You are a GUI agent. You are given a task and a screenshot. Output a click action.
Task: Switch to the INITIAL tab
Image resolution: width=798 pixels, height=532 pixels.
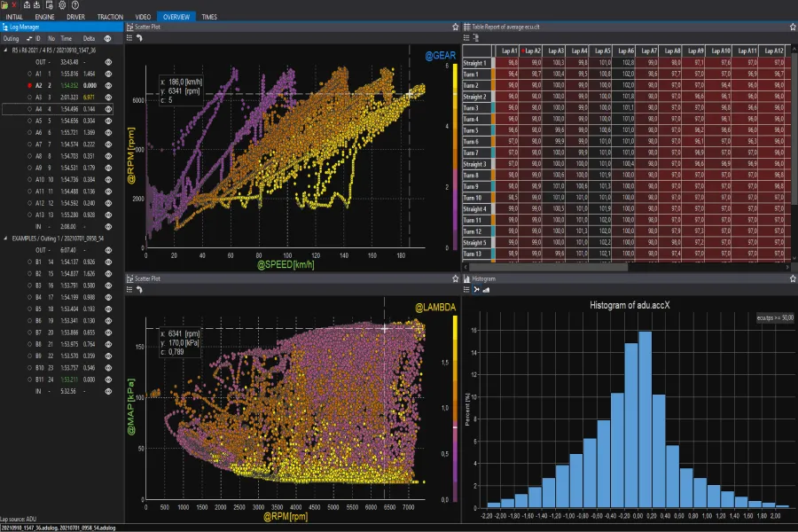tap(14, 17)
